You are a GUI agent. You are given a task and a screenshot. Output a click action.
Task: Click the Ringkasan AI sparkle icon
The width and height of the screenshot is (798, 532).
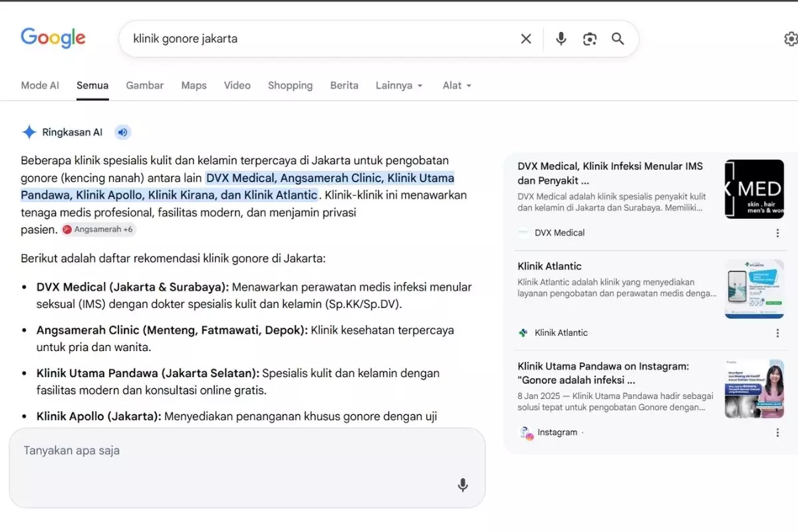coord(29,132)
